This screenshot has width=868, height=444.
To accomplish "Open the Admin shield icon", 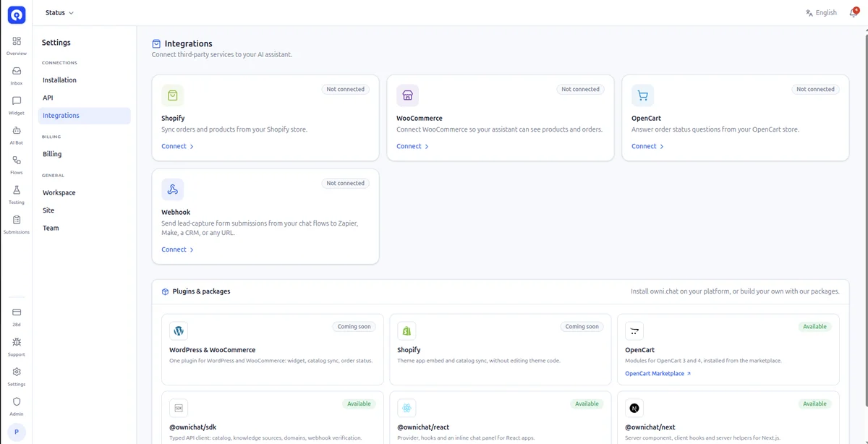I will tap(17, 402).
